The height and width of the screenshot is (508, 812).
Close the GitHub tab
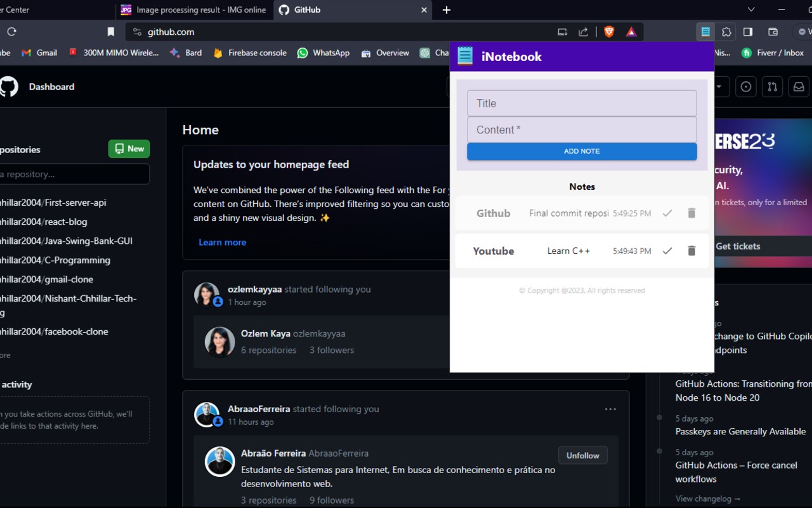(424, 10)
